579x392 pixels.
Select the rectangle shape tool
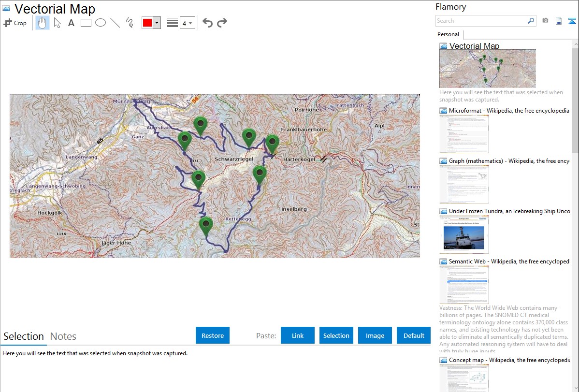pos(86,23)
